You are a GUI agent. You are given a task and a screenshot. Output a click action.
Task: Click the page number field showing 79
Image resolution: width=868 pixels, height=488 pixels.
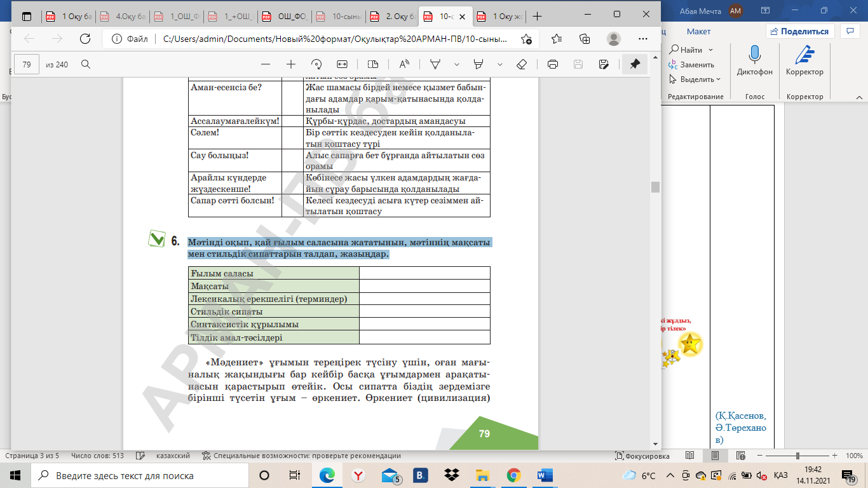point(27,64)
